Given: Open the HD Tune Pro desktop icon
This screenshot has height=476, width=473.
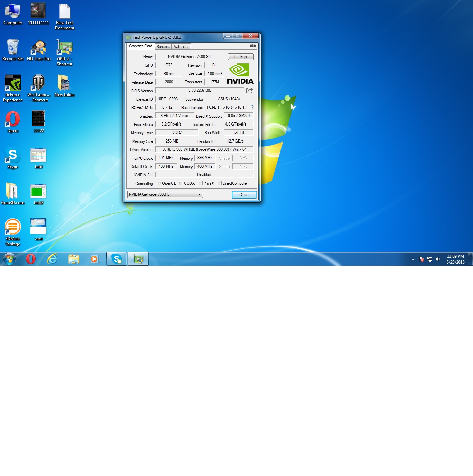Looking at the screenshot, I should pyautogui.click(x=39, y=50).
